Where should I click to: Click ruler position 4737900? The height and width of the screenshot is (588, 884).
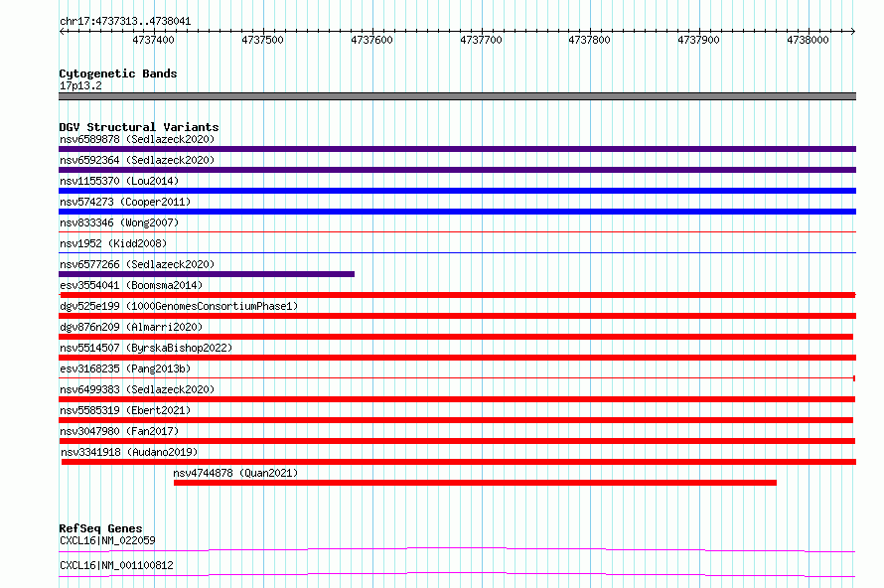[699, 40]
